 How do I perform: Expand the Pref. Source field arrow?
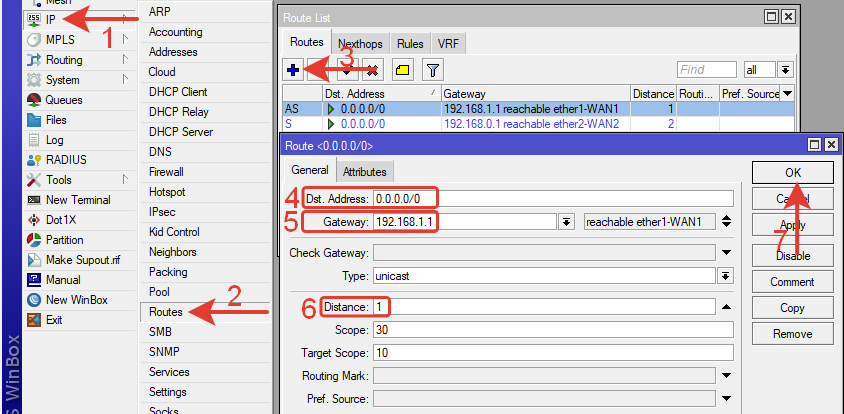pos(726,399)
